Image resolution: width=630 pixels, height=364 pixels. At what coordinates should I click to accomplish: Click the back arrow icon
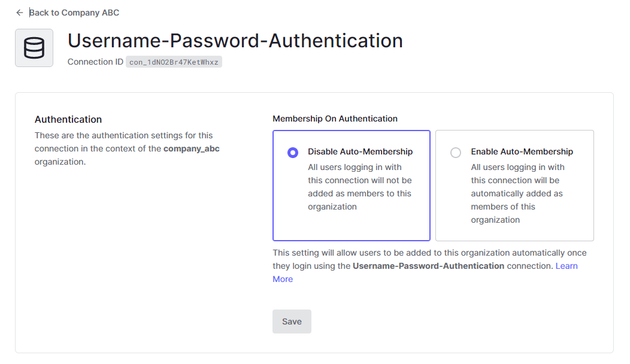pos(20,13)
